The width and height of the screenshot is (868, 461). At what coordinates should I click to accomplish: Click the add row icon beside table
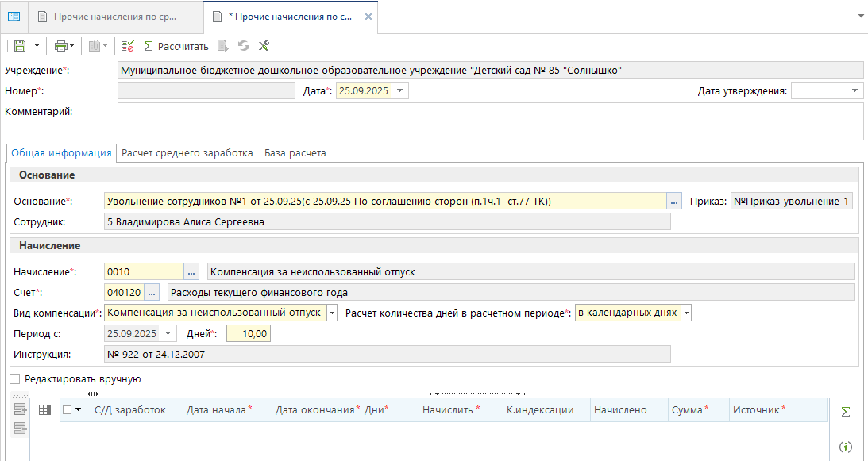coord(20,409)
